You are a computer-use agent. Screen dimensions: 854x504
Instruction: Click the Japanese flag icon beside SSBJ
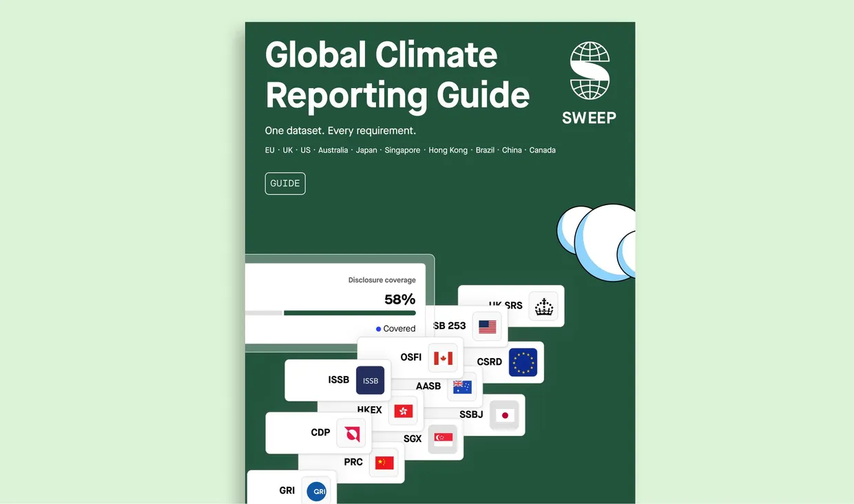coord(505,415)
